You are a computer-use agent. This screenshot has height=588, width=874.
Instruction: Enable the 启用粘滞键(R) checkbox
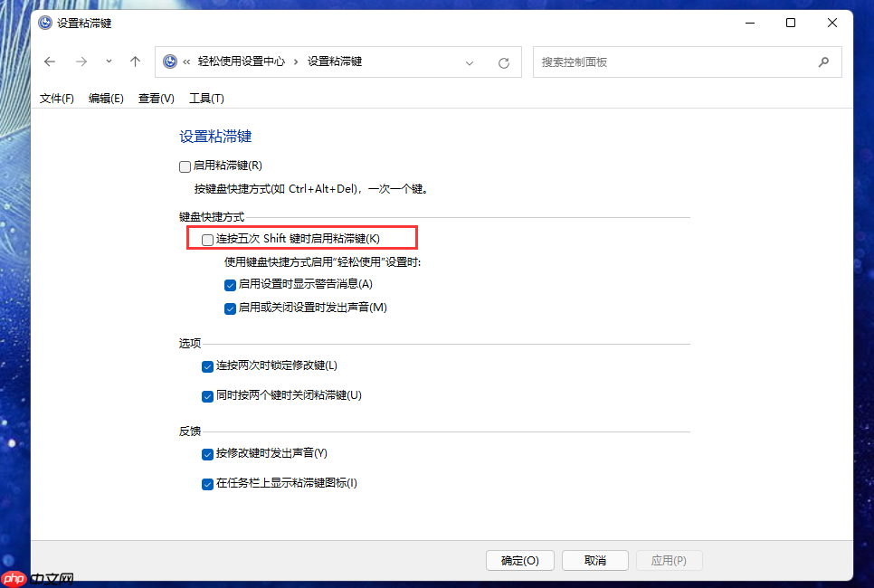pos(184,166)
